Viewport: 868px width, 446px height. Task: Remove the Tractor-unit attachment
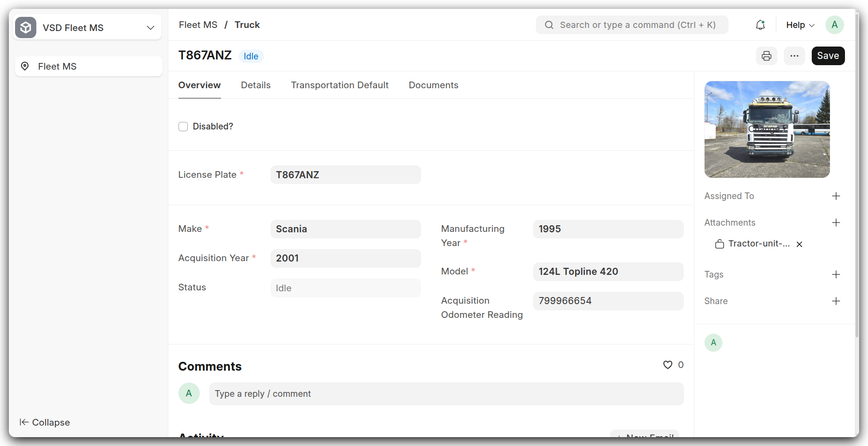point(799,244)
